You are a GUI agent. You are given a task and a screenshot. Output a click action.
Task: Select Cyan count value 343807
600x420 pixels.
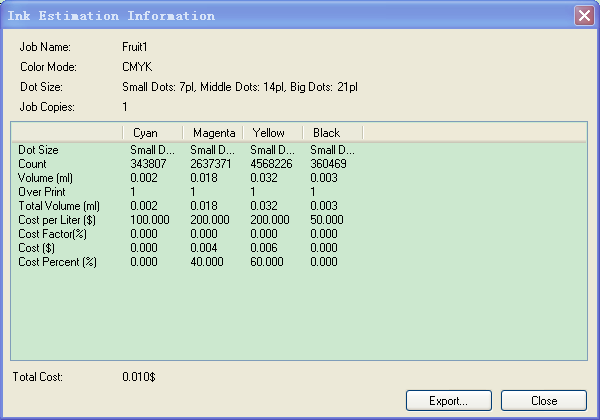149,161
